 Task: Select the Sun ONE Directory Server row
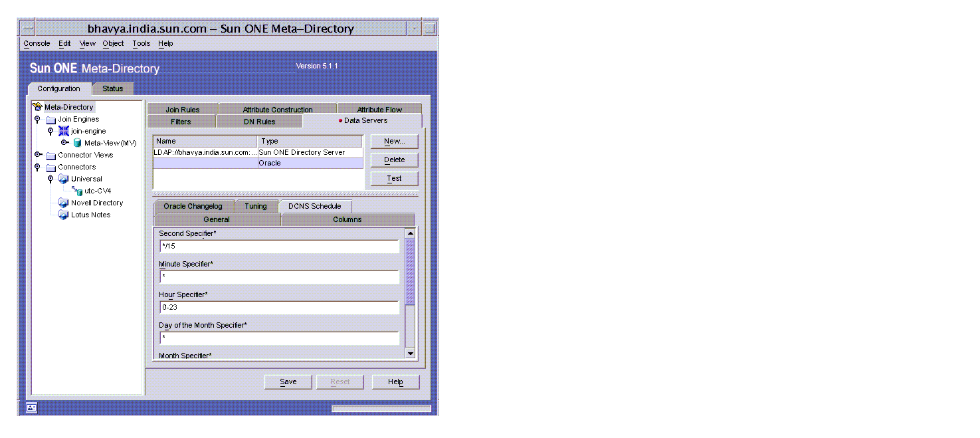pos(258,153)
